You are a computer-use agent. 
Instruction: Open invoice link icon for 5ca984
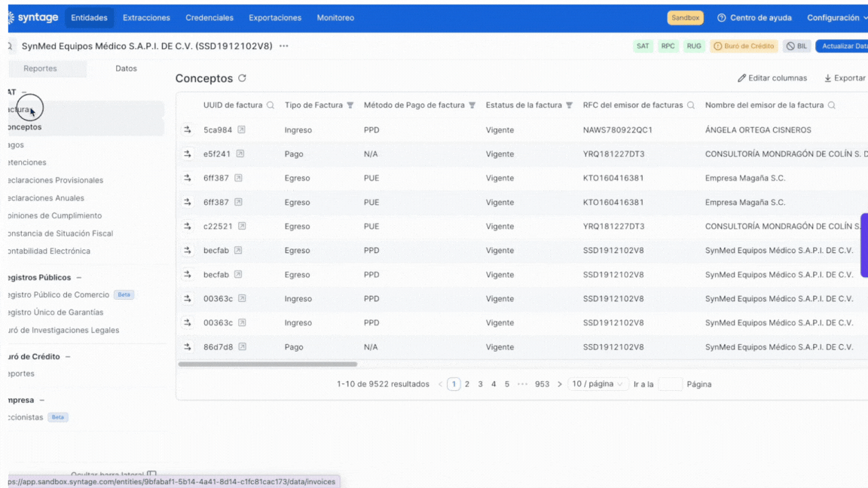pos(241,130)
